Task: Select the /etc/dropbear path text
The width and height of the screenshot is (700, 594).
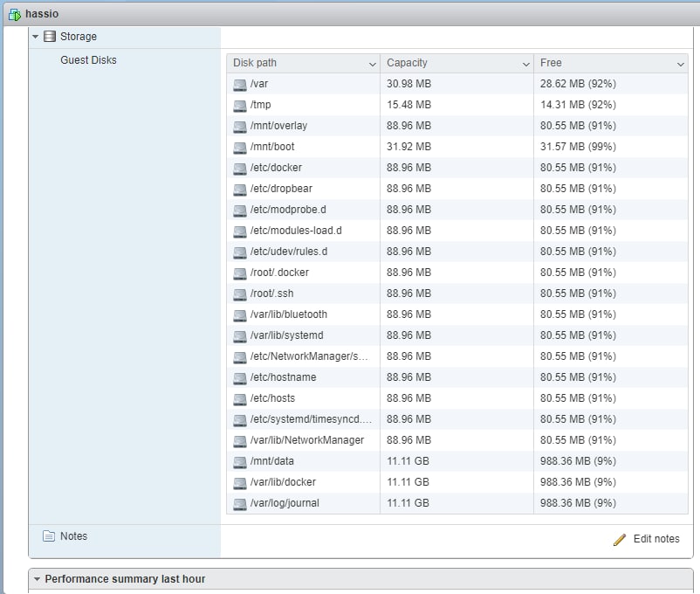Action: (x=281, y=189)
